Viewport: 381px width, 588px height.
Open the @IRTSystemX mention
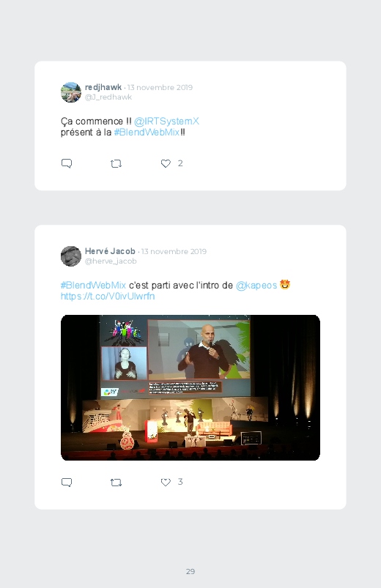(166, 121)
